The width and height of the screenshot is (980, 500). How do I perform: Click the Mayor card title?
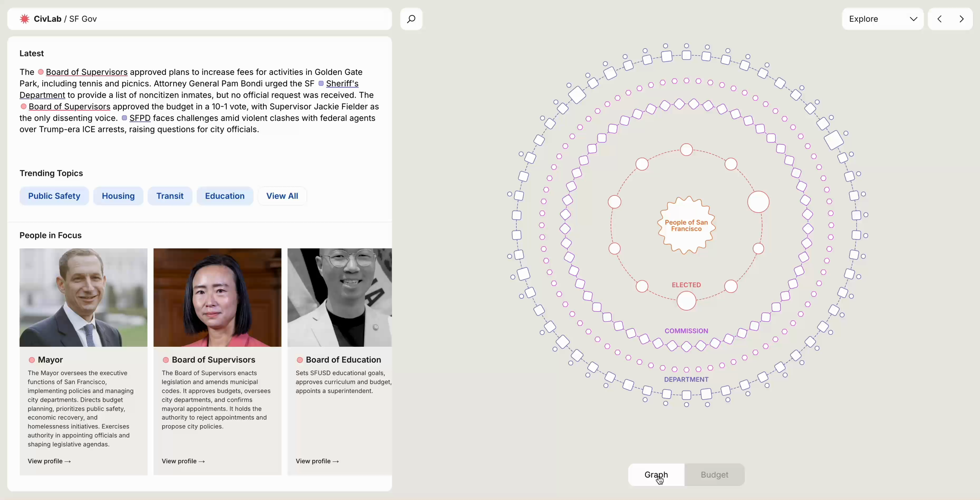pos(50,360)
